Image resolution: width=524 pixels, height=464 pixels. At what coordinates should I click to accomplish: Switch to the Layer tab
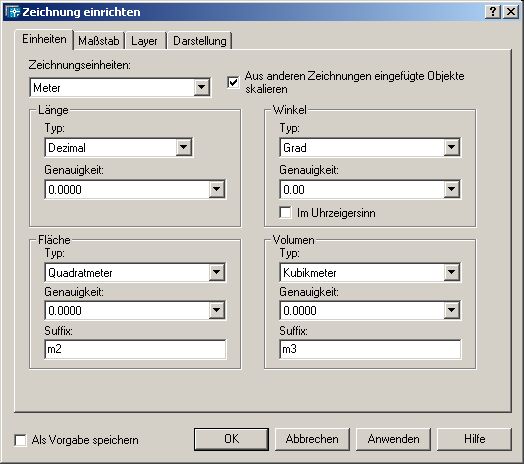tap(144, 41)
